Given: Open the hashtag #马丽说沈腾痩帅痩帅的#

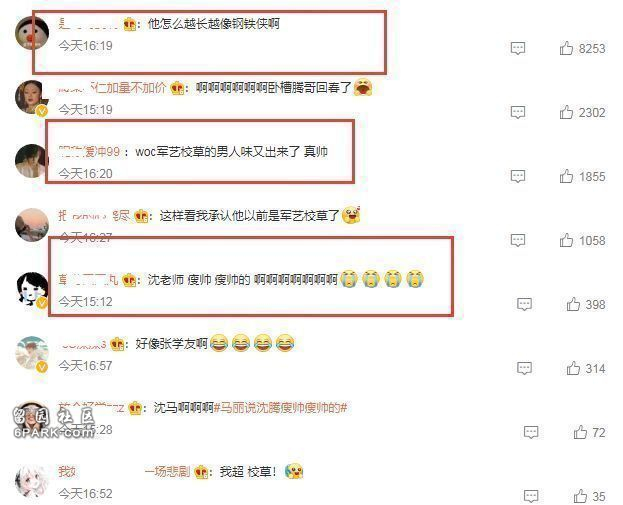Looking at the screenshot, I should (281, 408).
